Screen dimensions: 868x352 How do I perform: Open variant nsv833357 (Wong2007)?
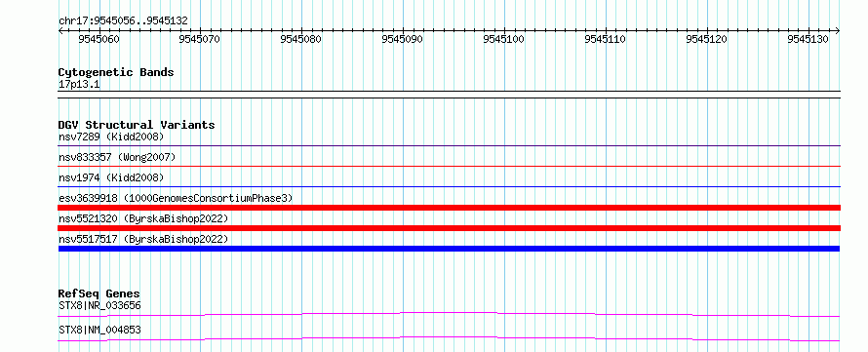117,157
